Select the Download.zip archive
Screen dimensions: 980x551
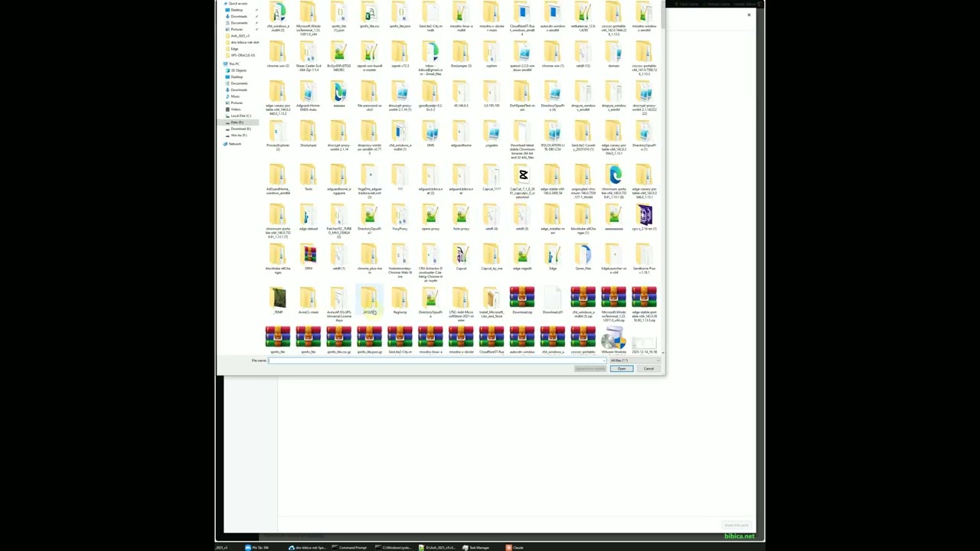tap(522, 300)
